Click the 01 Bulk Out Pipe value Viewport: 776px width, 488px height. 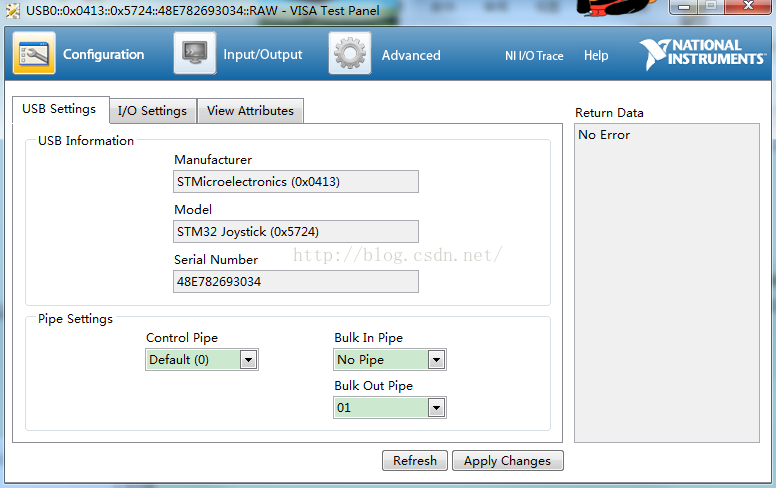pos(381,408)
